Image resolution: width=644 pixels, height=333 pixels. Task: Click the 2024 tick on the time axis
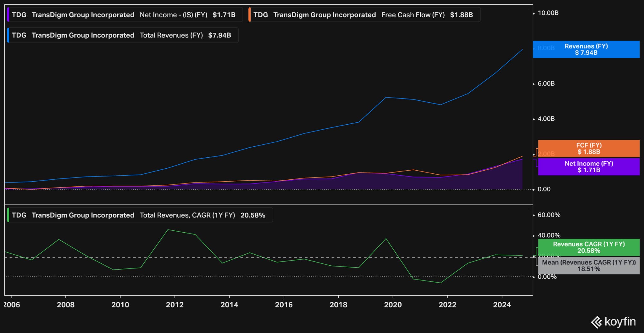(502, 305)
